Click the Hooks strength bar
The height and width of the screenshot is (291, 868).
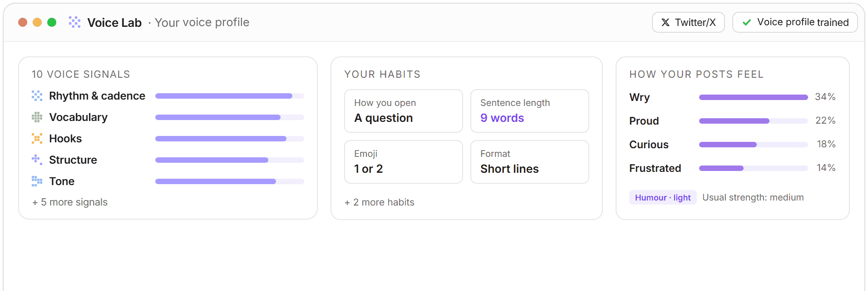tap(230, 139)
